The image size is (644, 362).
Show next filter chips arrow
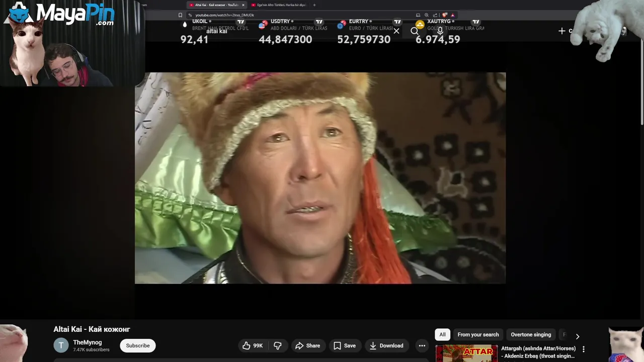pyautogui.click(x=578, y=336)
